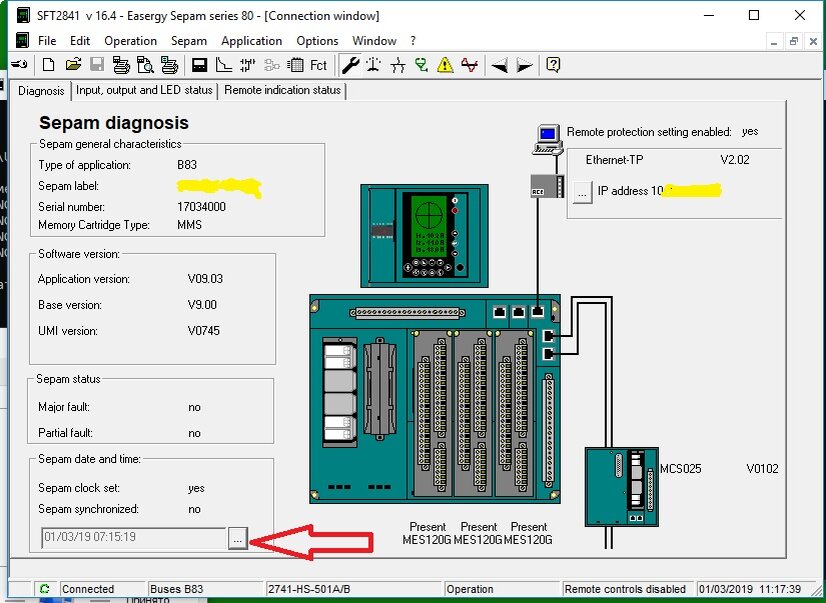Click the left arrow previous icon
This screenshot has height=603, width=826.
click(x=499, y=65)
